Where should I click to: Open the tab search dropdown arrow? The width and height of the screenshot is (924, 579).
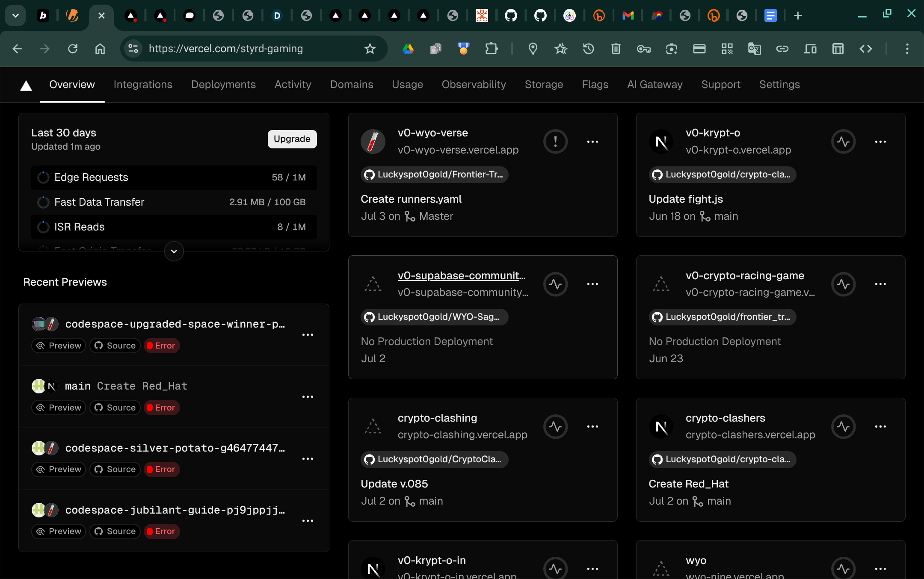click(x=15, y=16)
